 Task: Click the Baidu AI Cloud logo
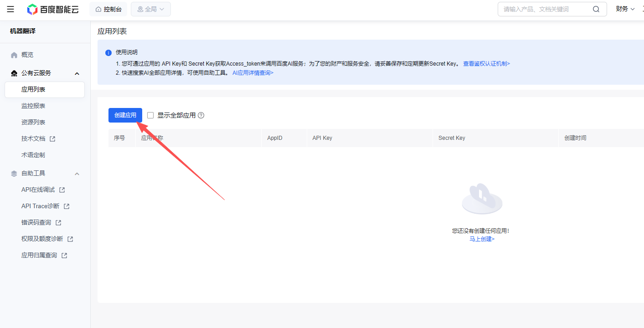pyautogui.click(x=53, y=9)
